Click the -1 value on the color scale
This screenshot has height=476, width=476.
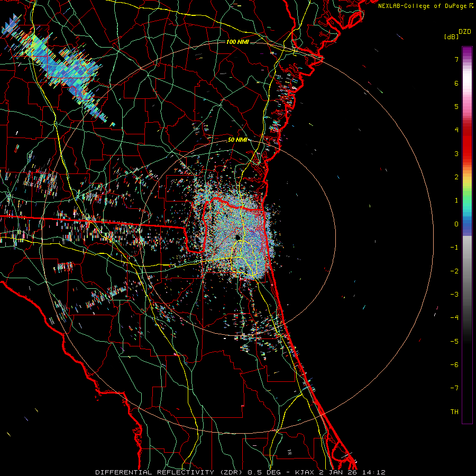point(454,248)
